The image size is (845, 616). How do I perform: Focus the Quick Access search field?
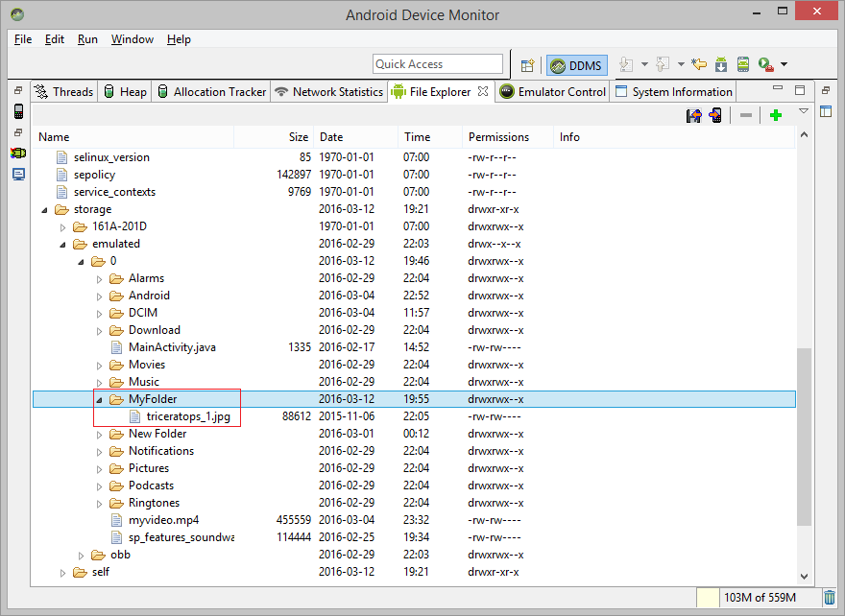(437, 64)
